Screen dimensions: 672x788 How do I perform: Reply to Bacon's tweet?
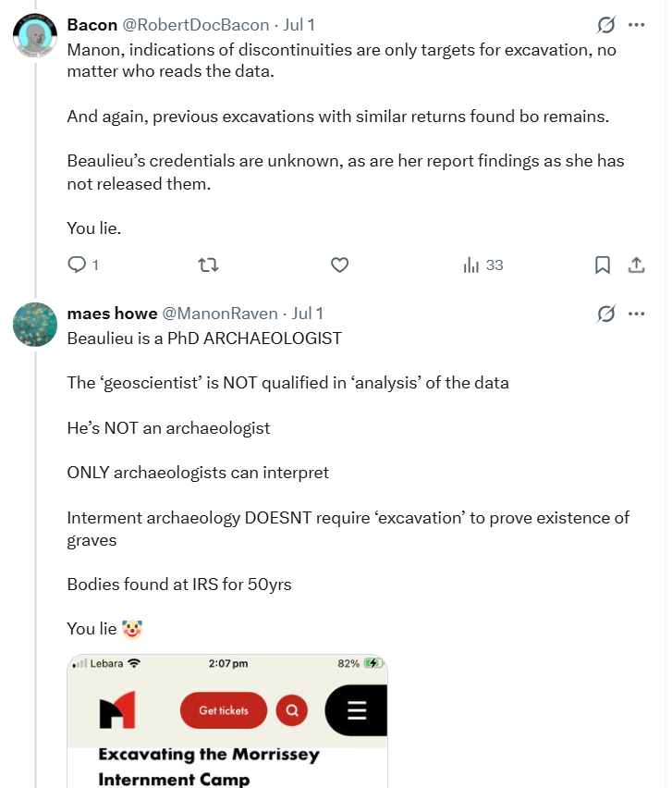pyautogui.click(x=83, y=265)
